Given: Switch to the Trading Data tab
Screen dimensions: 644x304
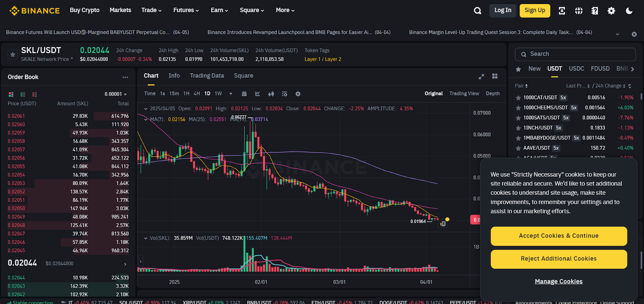Looking at the screenshot, I should [207, 76].
